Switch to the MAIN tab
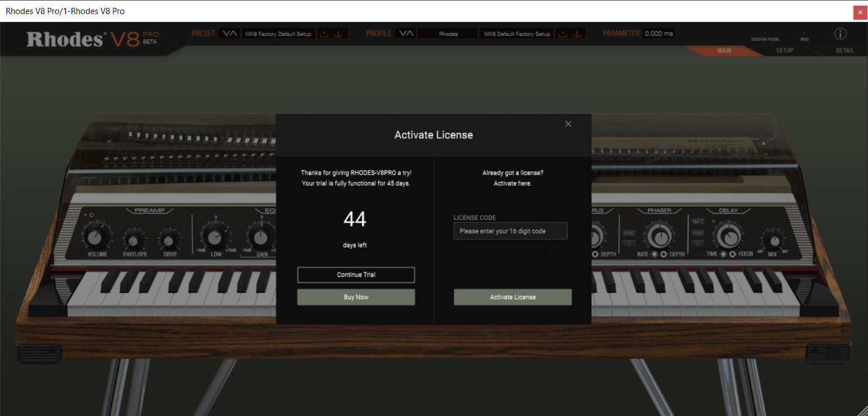This screenshot has width=868, height=416. point(724,51)
